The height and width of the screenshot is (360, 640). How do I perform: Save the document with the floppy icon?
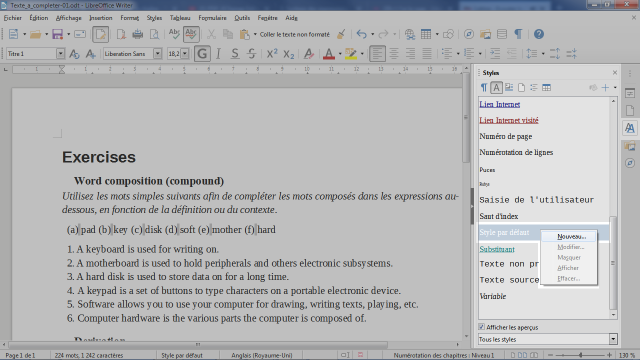57,34
